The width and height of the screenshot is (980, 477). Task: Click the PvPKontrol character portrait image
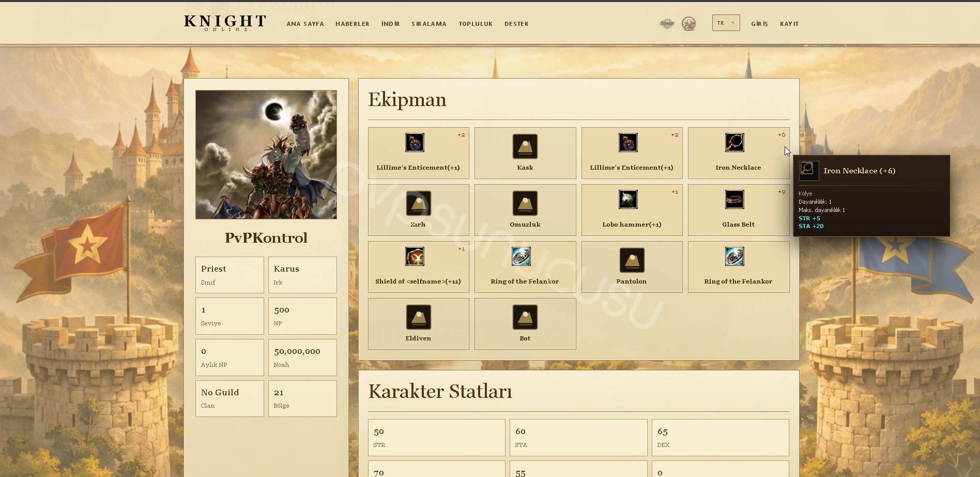point(266,155)
